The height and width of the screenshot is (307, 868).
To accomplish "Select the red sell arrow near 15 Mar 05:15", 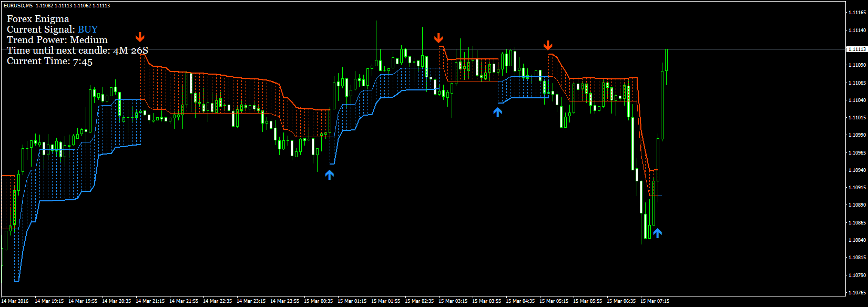I will coord(548,45).
